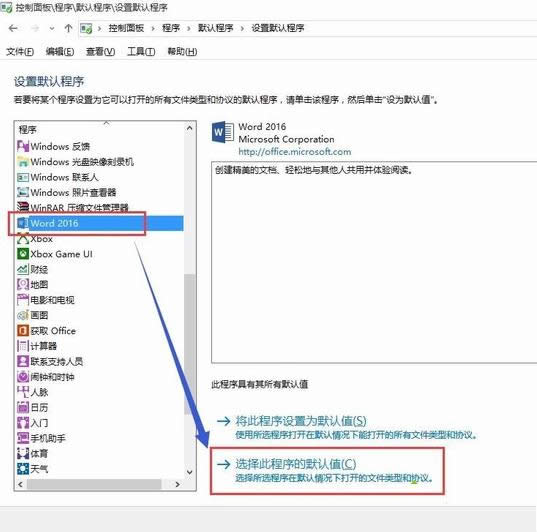Click the Xbox Game UI icon
The image size is (537, 532).
(23, 254)
